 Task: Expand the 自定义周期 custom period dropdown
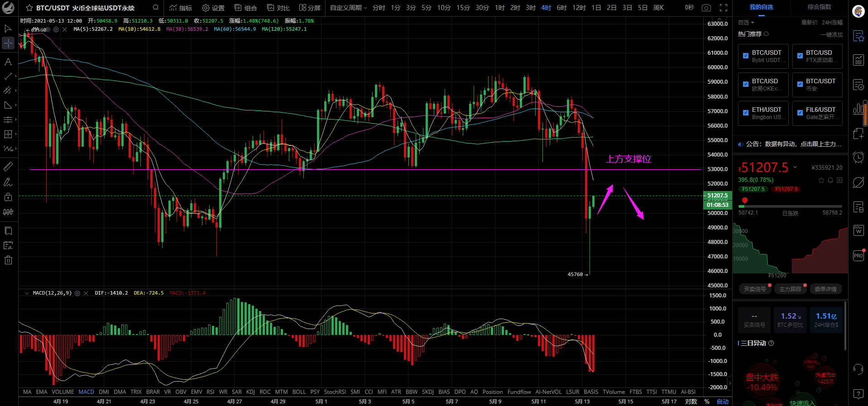coord(348,8)
